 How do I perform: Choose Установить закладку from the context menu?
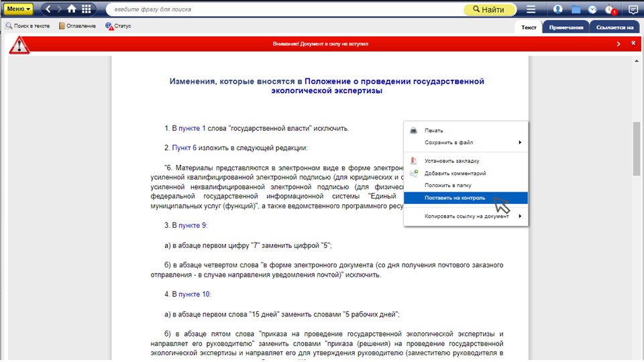coord(451,161)
